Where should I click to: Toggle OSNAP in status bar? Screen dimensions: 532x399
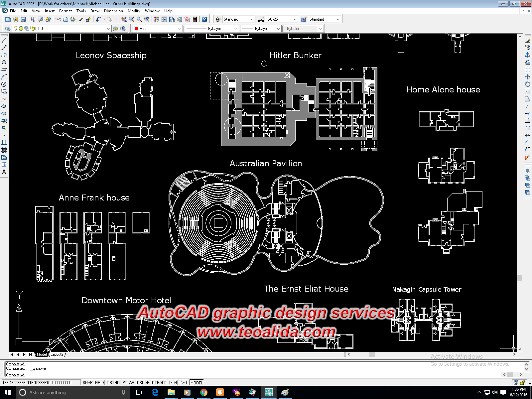pyautogui.click(x=143, y=383)
